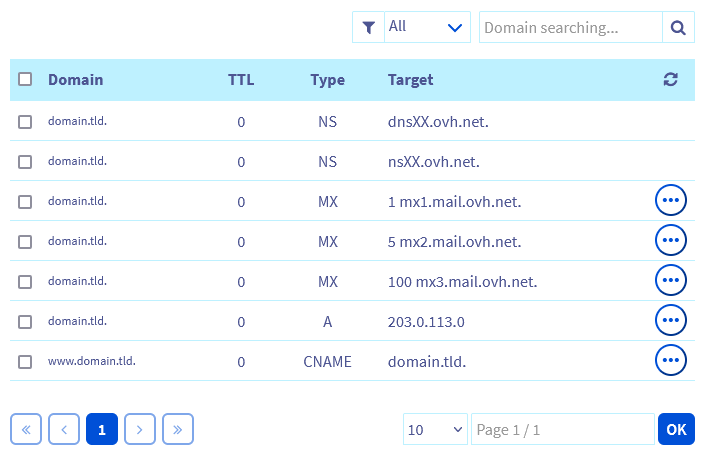Screen dimensions: 705x452
Task: Focus the Domain searching input field
Action: point(570,28)
